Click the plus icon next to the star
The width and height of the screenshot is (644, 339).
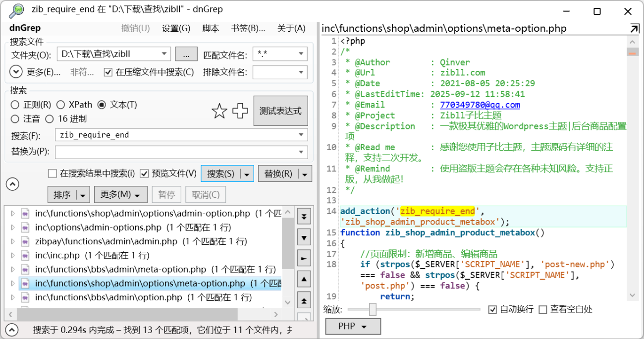(x=240, y=111)
